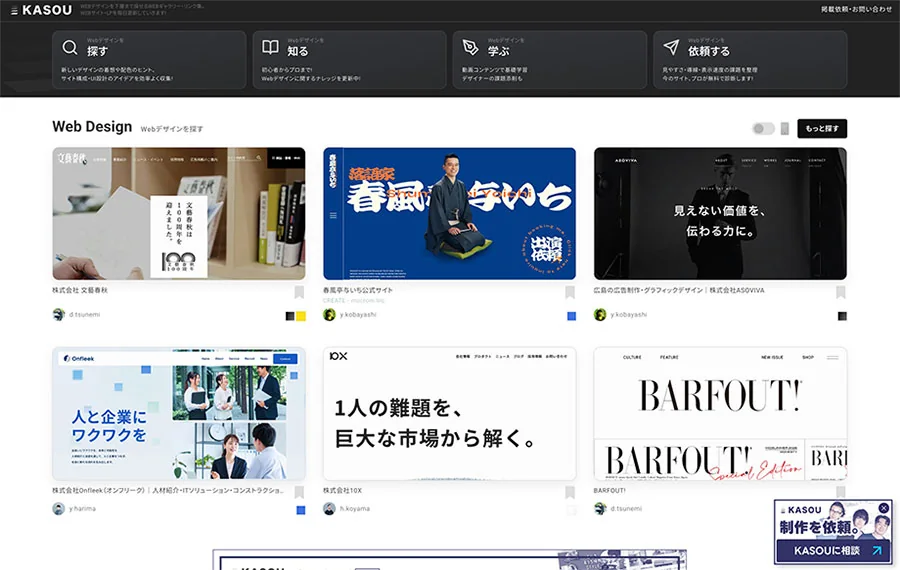Bookmark the 株式会社10X entry

pos(570,492)
